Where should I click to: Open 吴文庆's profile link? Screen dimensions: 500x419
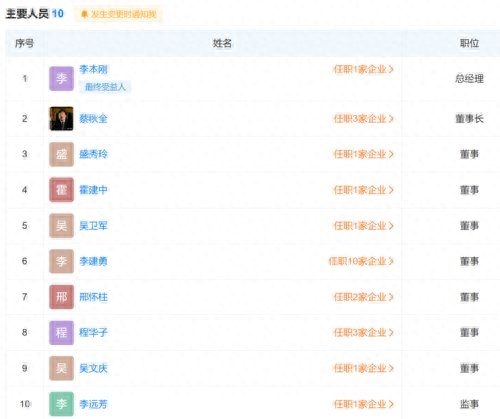tap(93, 368)
